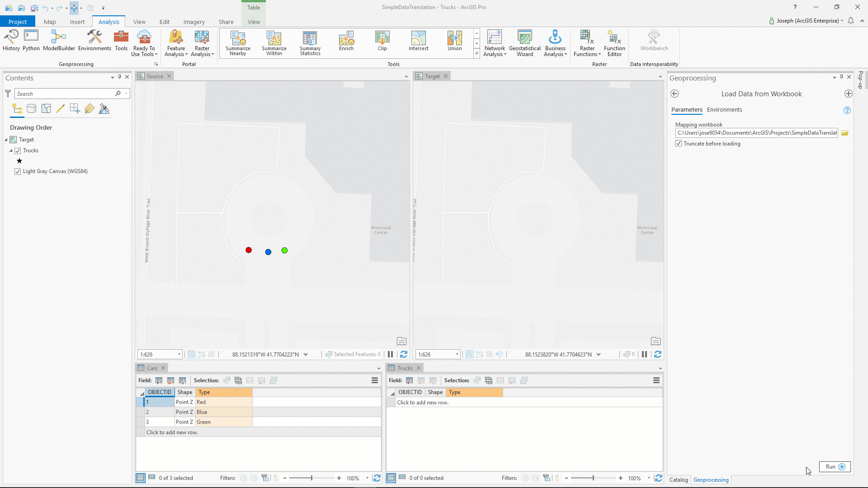Launch the Geostatistical Wizard

pos(525,43)
